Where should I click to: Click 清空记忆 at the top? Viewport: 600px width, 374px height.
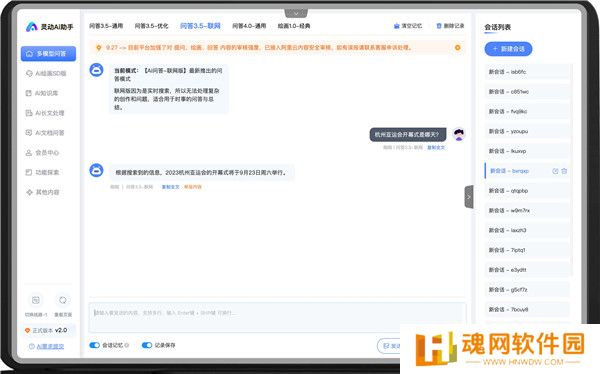[408, 26]
